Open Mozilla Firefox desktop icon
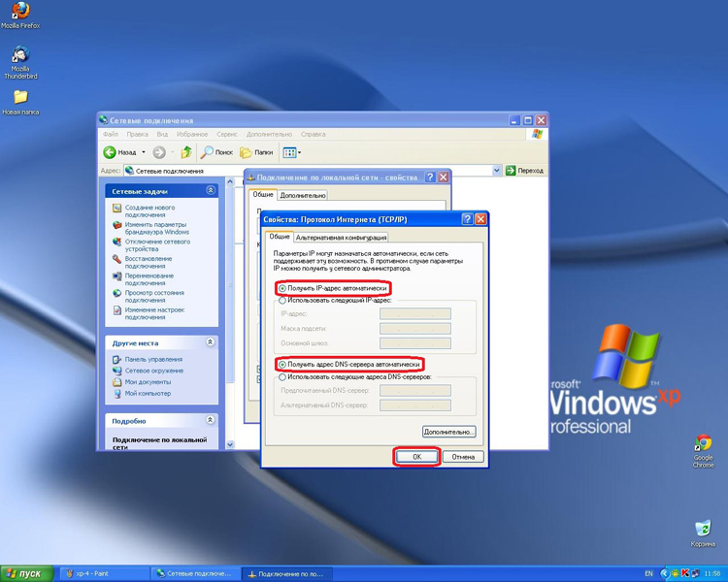The width and height of the screenshot is (728, 582). 19,11
